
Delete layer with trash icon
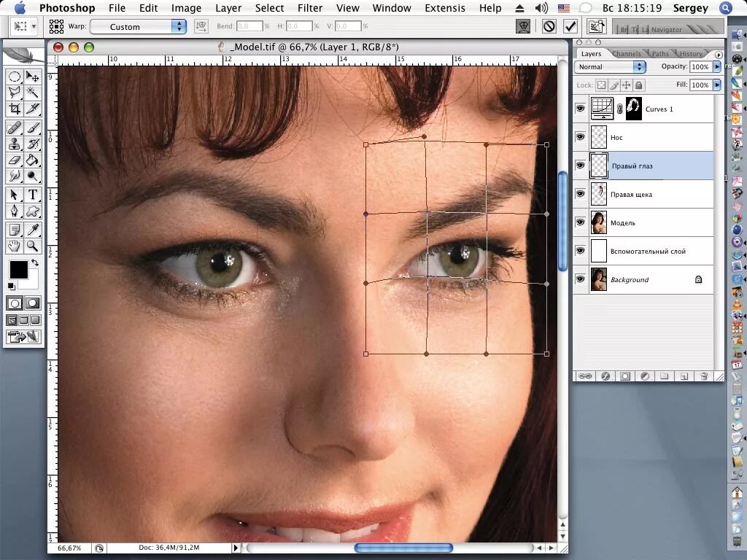pos(704,376)
